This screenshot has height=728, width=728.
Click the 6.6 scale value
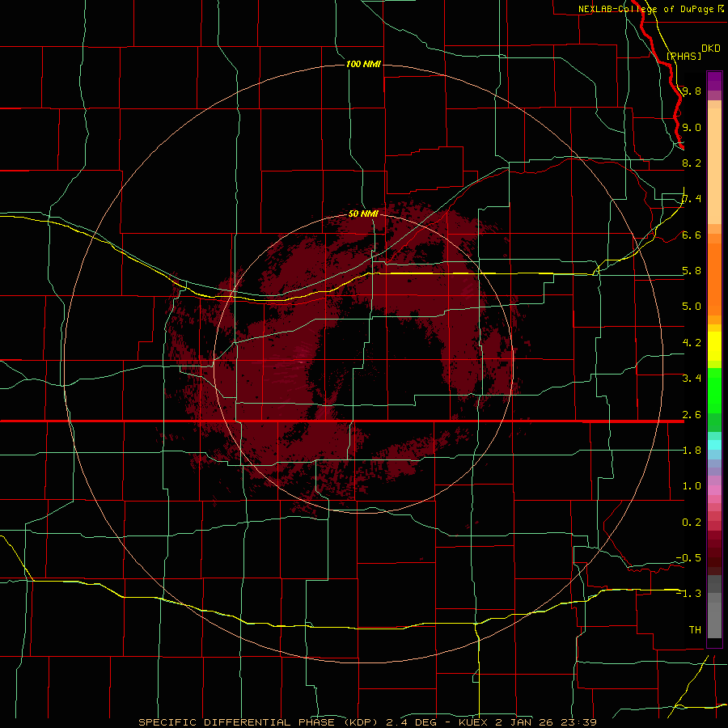coord(692,235)
